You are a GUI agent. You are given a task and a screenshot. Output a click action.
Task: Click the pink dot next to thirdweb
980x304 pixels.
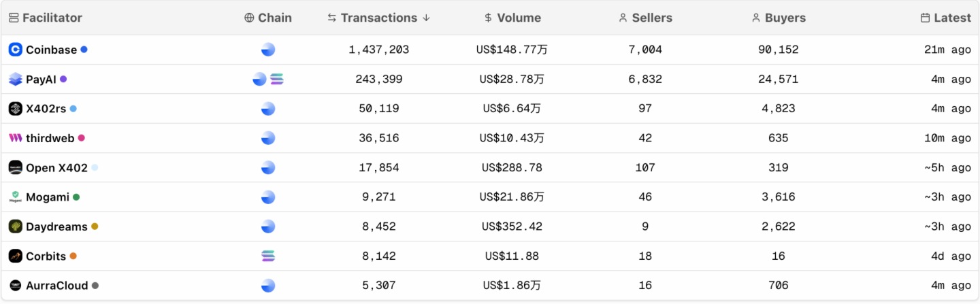[82, 138]
